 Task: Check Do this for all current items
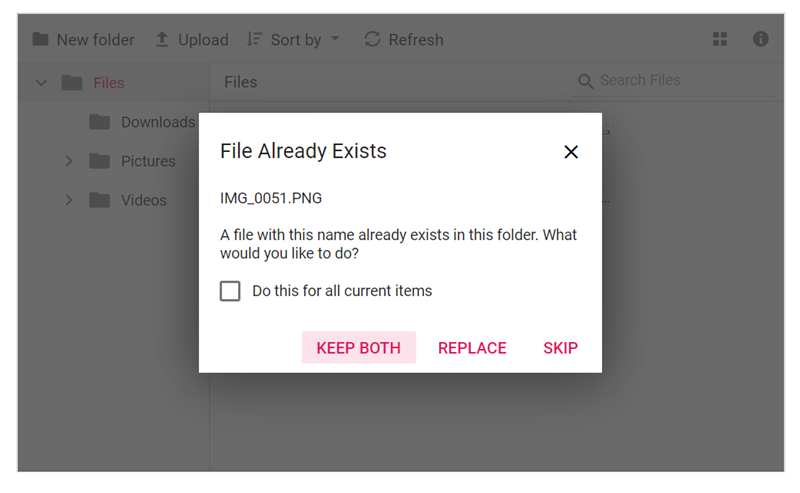[231, 291]
